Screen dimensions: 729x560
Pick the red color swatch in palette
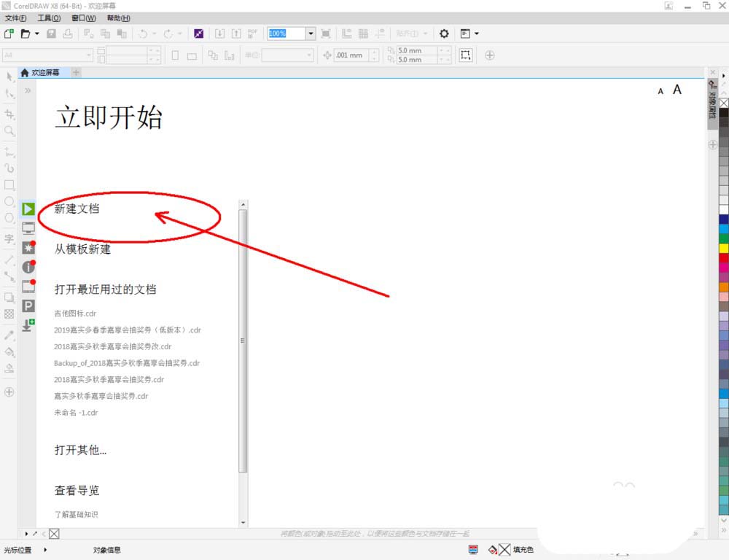tap(724, 257)
